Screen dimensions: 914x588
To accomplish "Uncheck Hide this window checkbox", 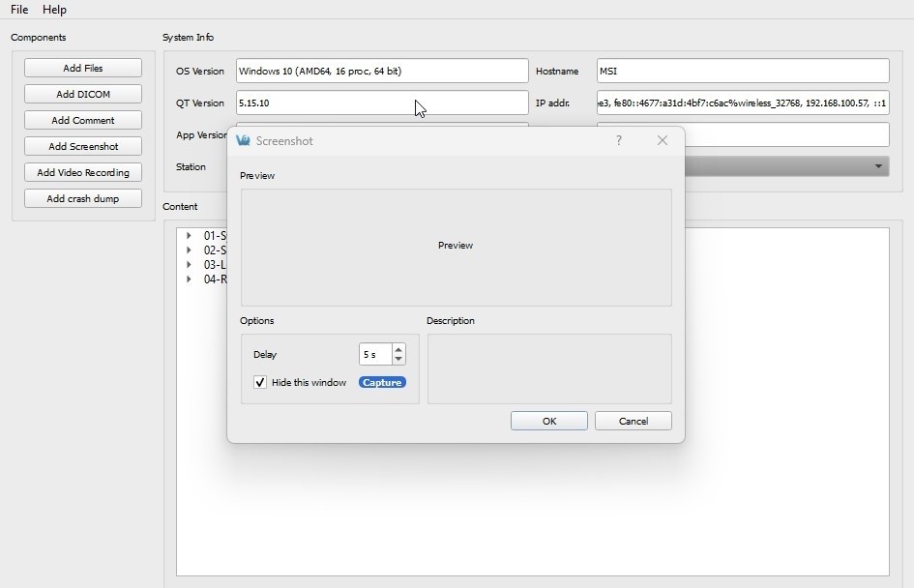I will (x=260, y=383).
